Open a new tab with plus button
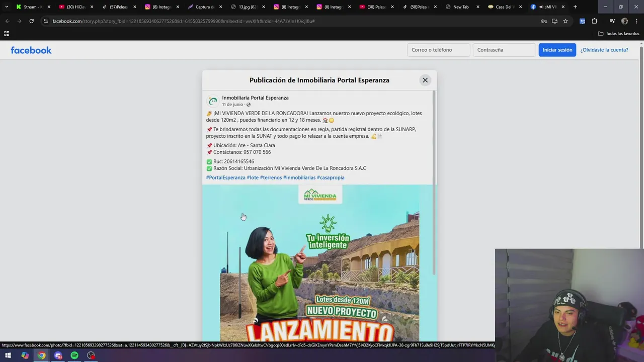This screenshot has height=362, width=644. (575, 7)
